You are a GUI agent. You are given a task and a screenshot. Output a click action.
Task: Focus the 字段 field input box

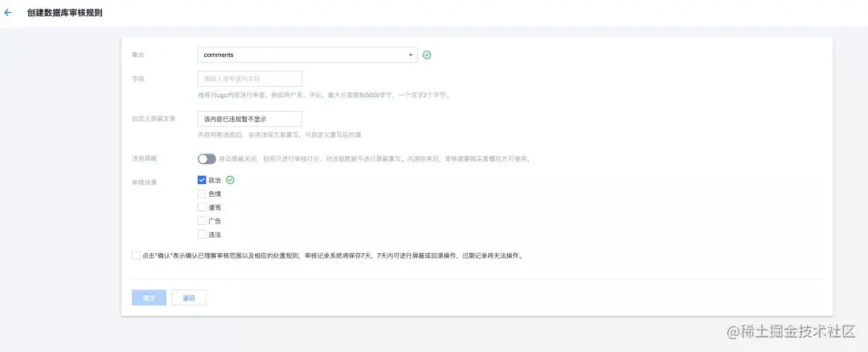pos(250,79)
